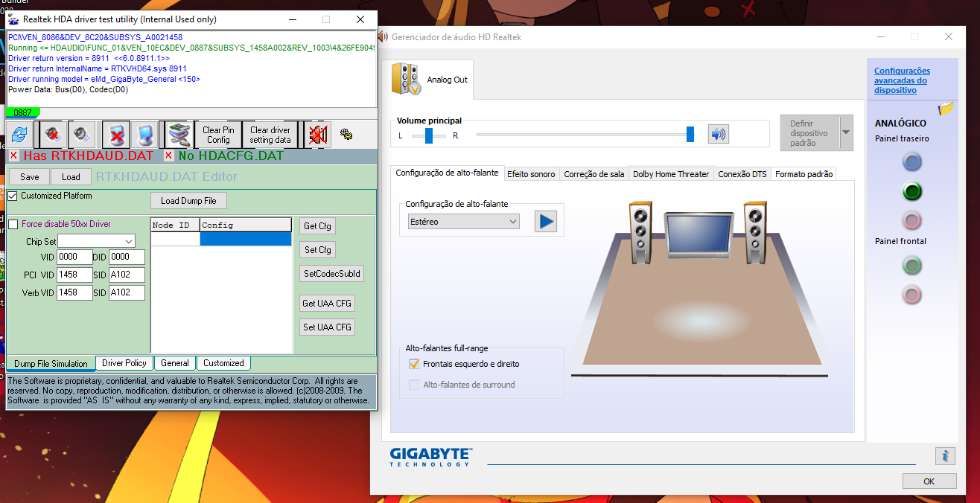Click the blue refresh arrows toolbar icon

pos(19,135)
